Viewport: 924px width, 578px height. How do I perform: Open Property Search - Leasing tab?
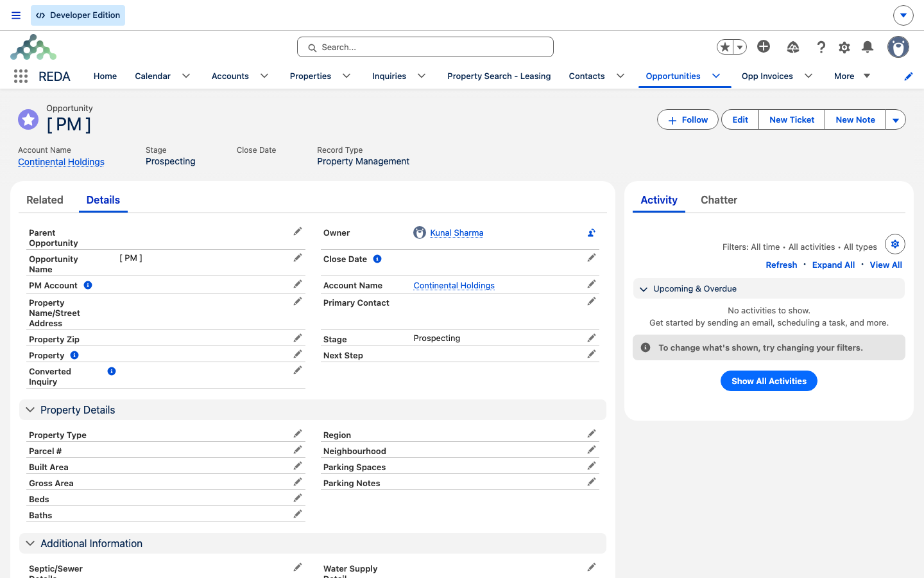pyautogui.click(x=499, y=76)
